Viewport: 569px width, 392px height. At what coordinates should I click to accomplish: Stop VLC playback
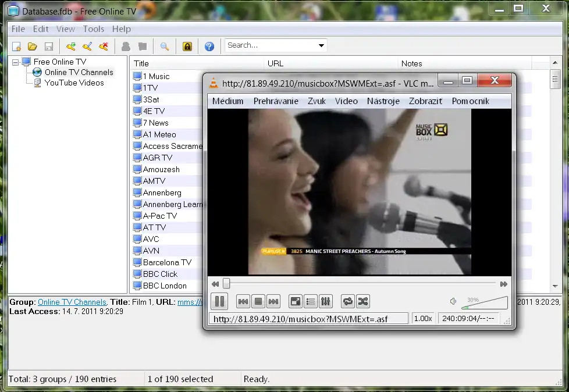coord(258,301)
